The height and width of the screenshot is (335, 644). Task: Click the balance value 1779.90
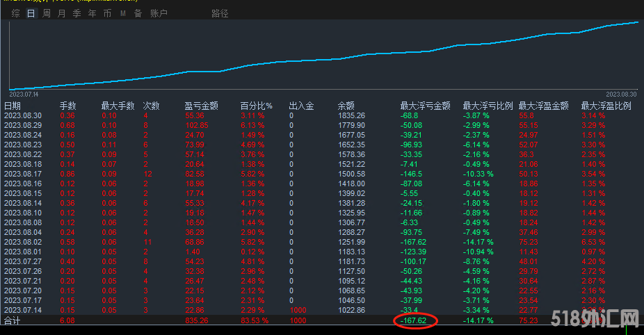pyautogui.click(x=352, y=125)
